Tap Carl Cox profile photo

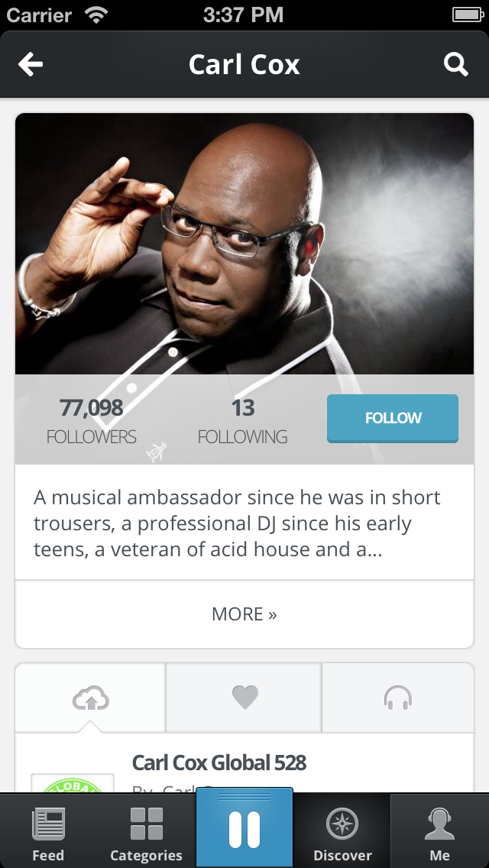[244, 245]
